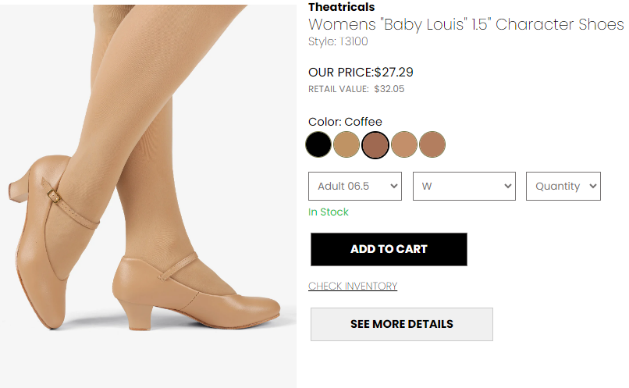Viewport: 629px width, 388px height.
Task: Select the last color swatch in row
Action: pyautogui.click(x=432, y=144)
